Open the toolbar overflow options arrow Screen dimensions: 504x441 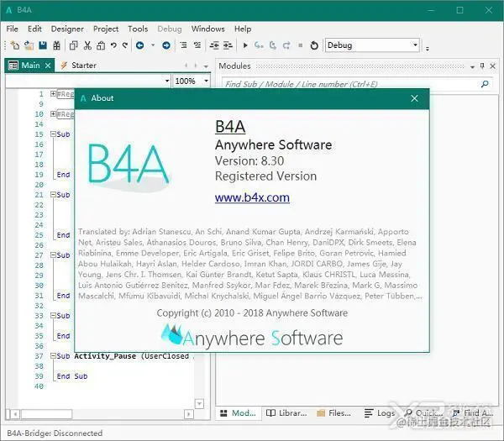click(x=428, y=49)
